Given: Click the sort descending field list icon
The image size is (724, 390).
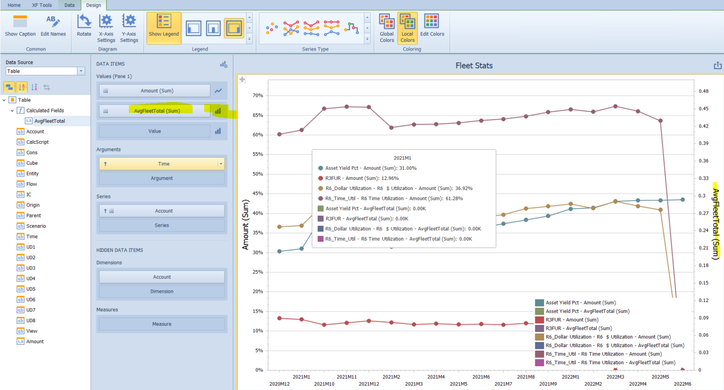Looking at the screenshot, I should point(34,87).
